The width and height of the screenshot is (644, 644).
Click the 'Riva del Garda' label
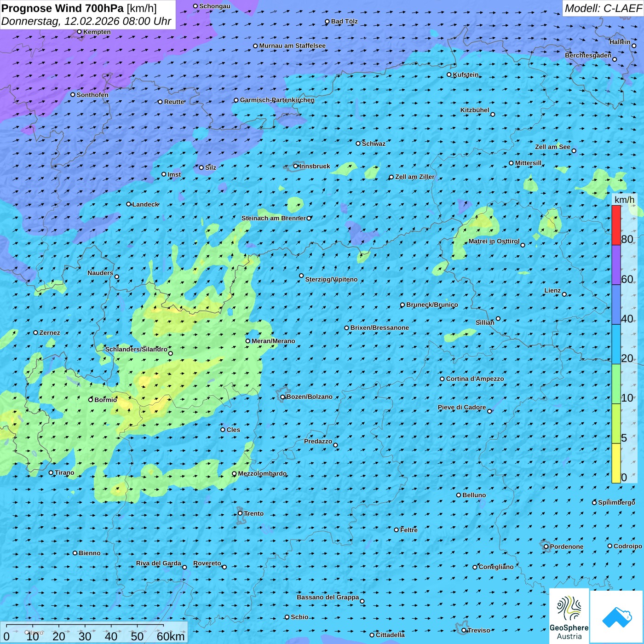coord(159,563)
